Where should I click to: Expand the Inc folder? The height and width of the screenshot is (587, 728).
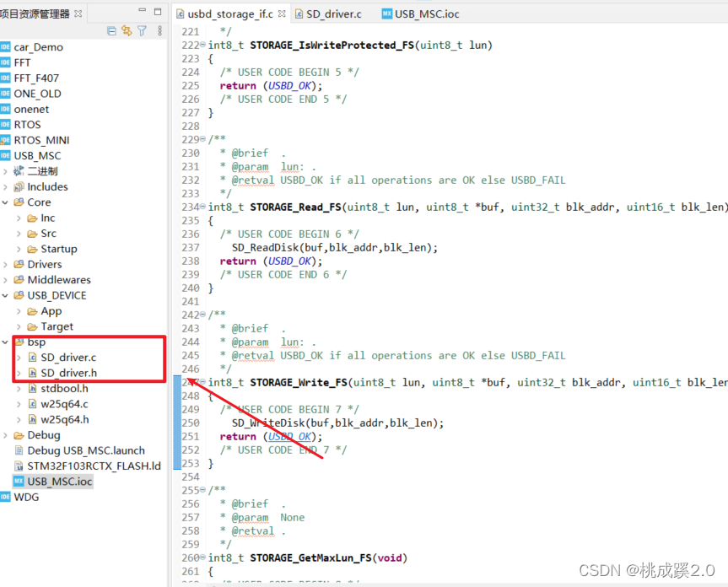pos(19,218)
